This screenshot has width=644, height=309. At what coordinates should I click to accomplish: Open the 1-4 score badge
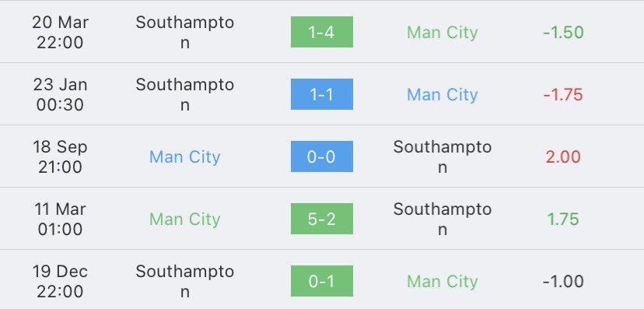click(x=321, y=32)
